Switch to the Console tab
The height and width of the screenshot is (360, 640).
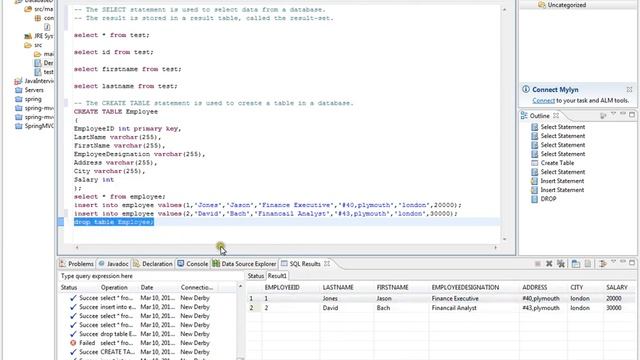(x=193, y=264)
